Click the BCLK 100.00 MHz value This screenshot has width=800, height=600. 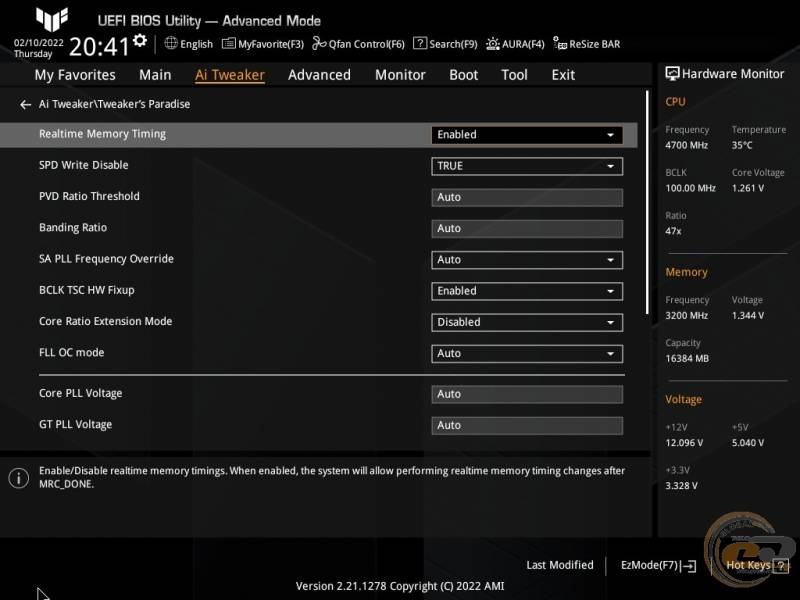[690, 188]
